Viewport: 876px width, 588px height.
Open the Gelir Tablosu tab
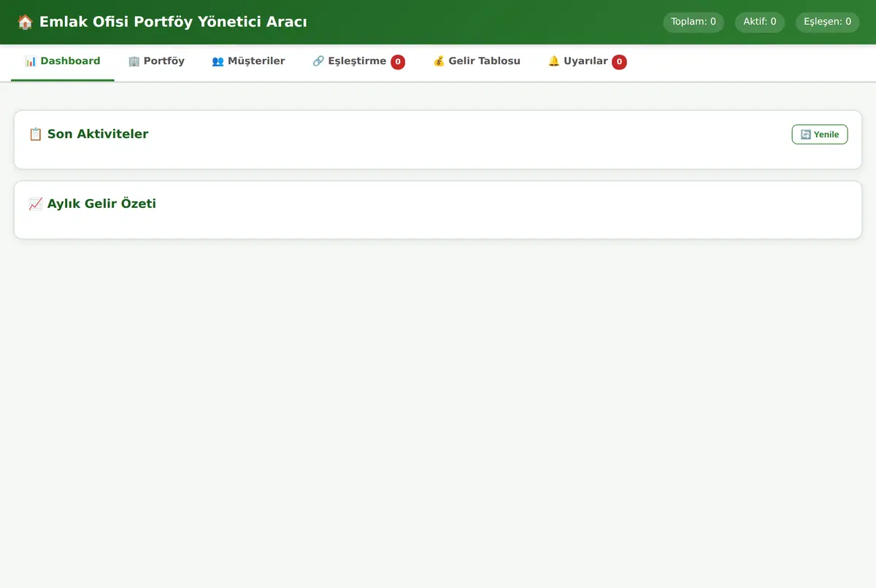477,61
